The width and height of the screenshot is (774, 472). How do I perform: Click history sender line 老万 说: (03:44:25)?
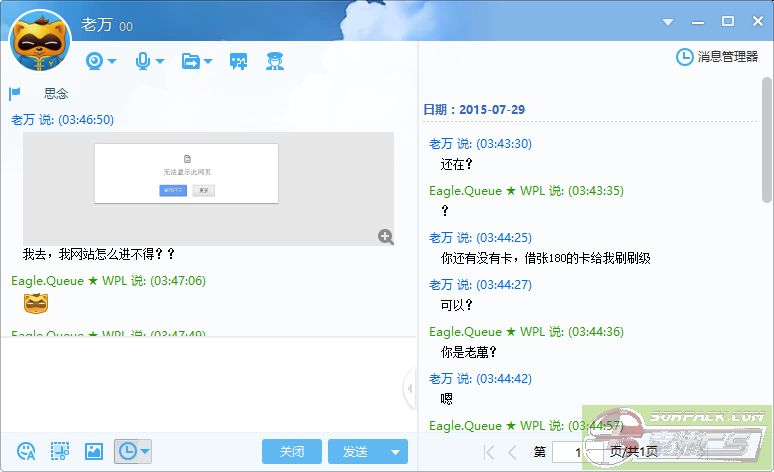point(480,238)
